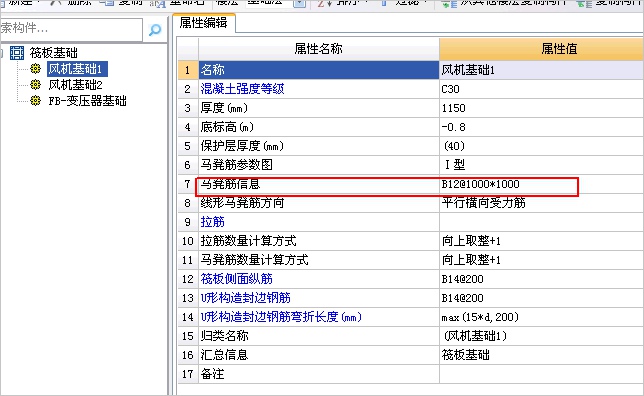Open the 向上取整+1 value for 马凳筋数量计算方式
The height and width of the screenshot is (396, 644).
click(542, 260)
